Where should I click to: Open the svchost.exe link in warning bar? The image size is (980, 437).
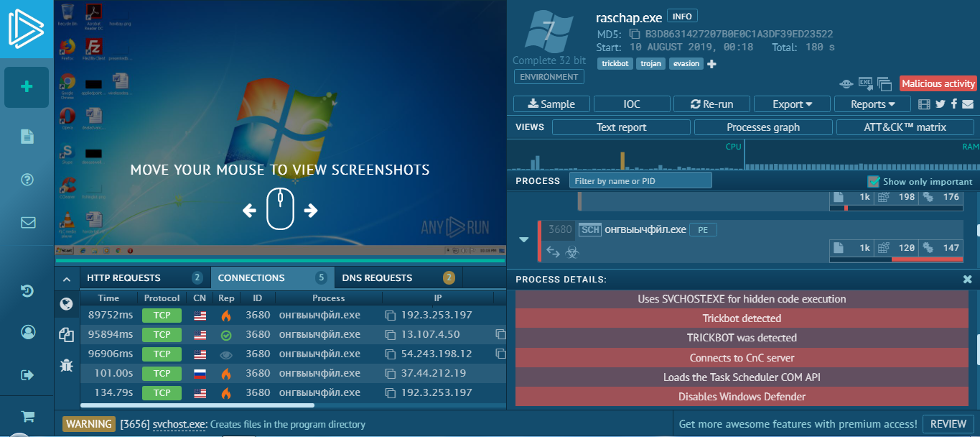pos(179,424)
